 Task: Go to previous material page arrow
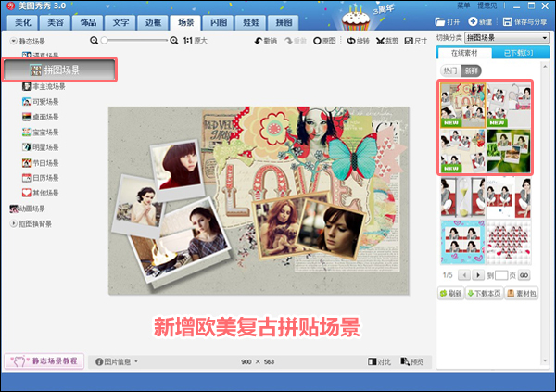[464, 275]
